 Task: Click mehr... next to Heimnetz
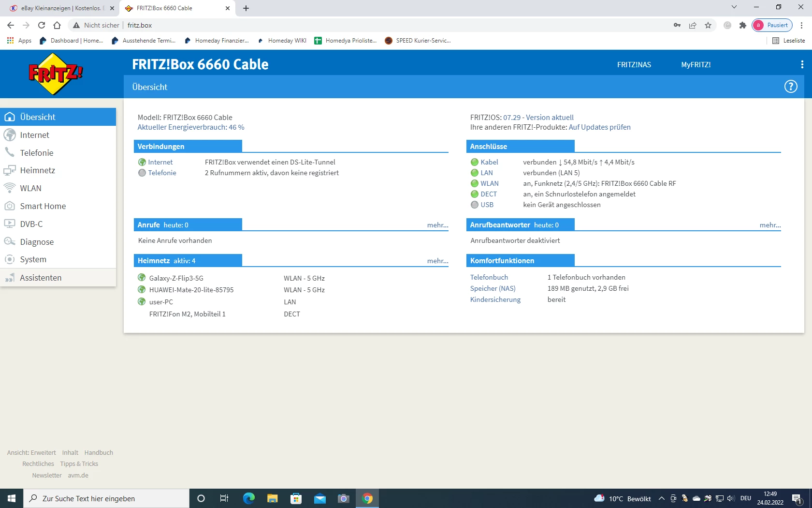(438, 261)
